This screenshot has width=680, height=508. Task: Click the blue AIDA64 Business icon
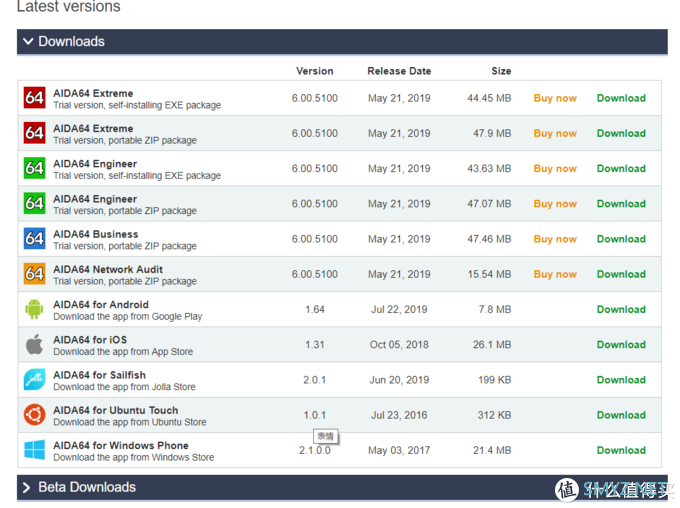(x=34, y=239)
